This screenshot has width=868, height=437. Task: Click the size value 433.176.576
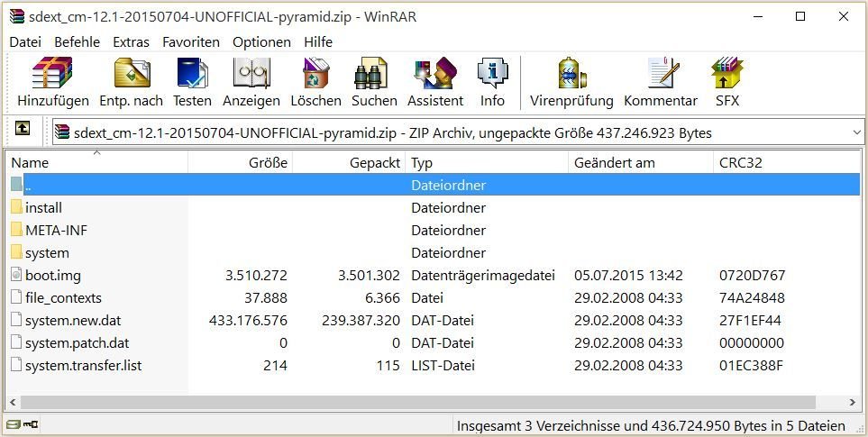(248, 321)
